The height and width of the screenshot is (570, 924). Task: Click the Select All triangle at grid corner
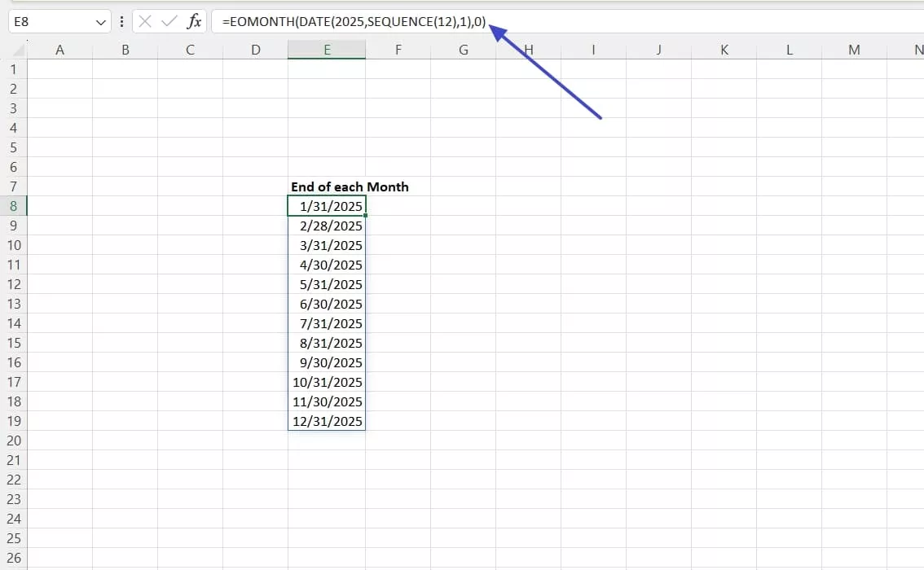(x=17, y=49)
